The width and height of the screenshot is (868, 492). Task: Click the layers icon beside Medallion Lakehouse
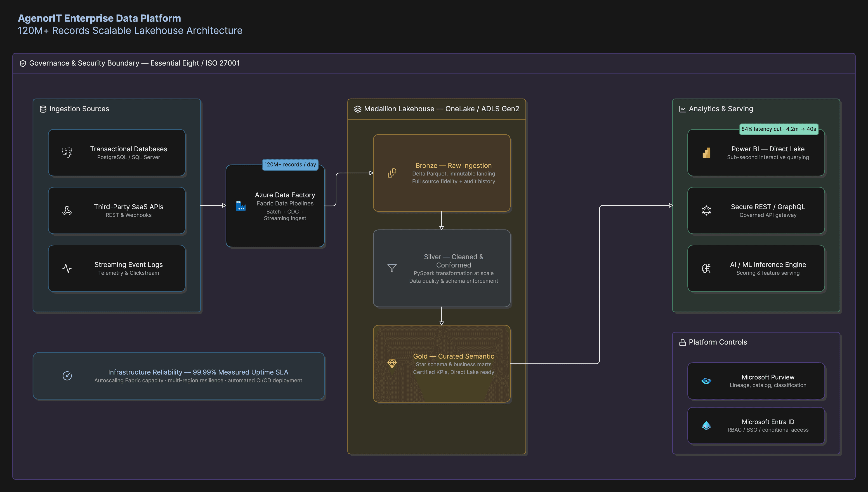pyautogui.click(x=358, y=109)
